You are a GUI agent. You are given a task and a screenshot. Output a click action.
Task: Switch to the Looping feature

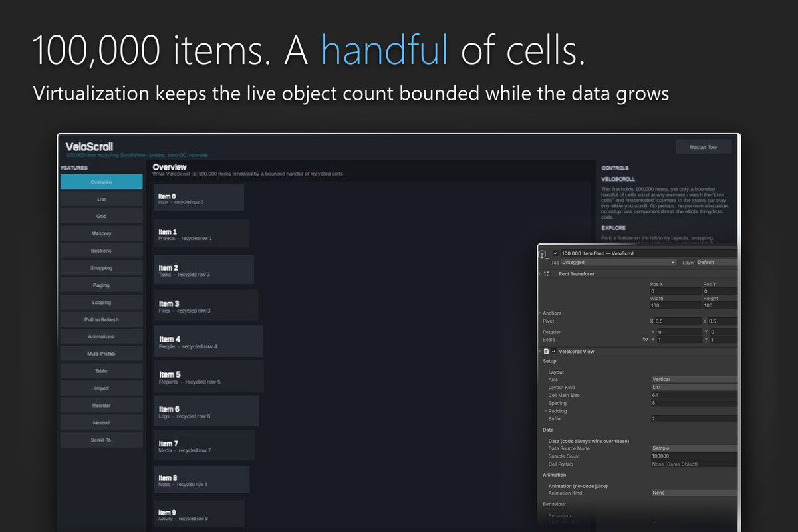point(101,303)
